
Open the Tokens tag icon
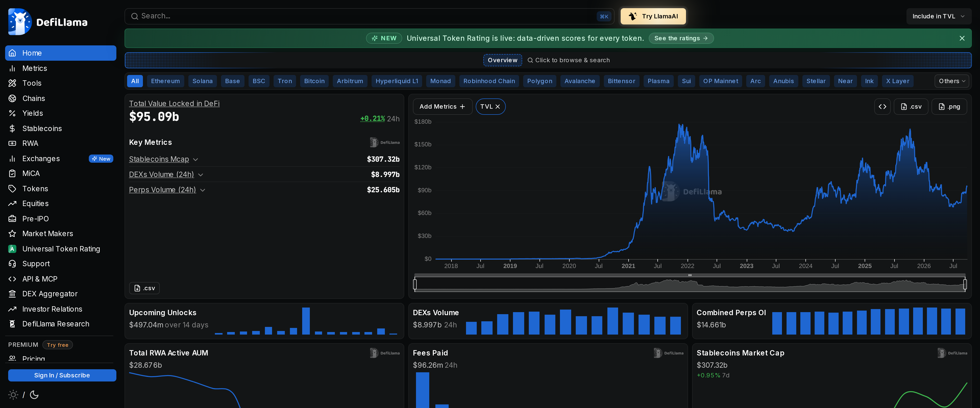pyautogui.click(x=12, y=189)
